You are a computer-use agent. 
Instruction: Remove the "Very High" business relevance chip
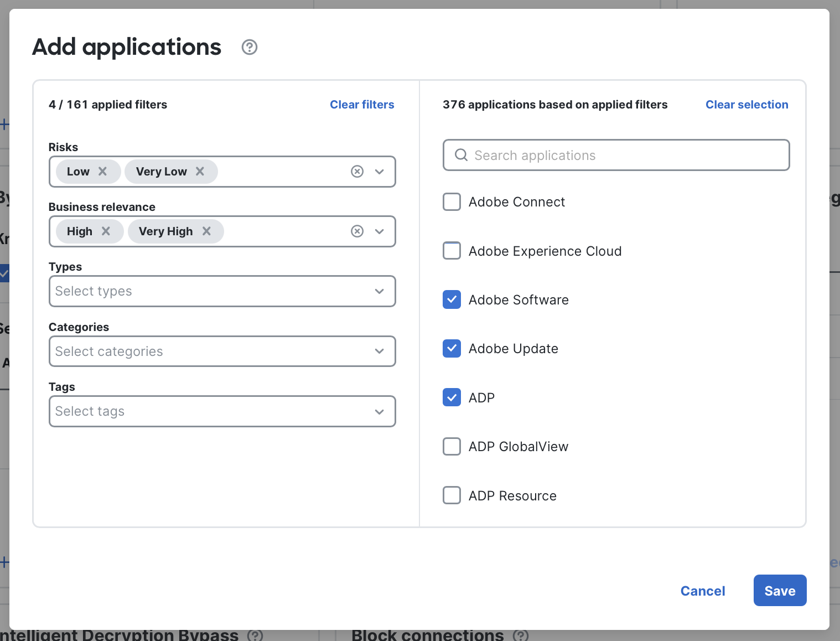(206, 231)
